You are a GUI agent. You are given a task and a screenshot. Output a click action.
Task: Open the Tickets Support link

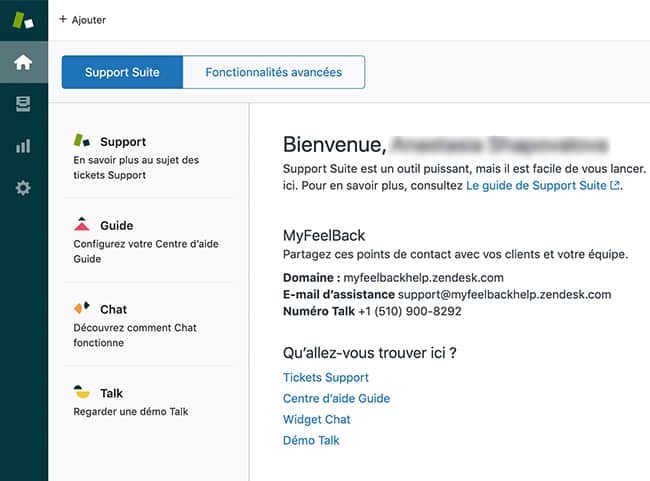(326, 377)
